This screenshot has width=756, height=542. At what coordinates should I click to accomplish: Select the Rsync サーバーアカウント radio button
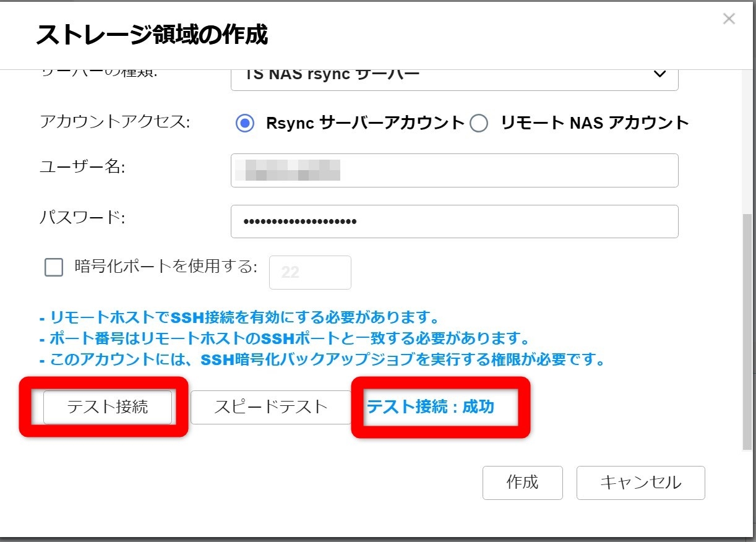(246, 123)
